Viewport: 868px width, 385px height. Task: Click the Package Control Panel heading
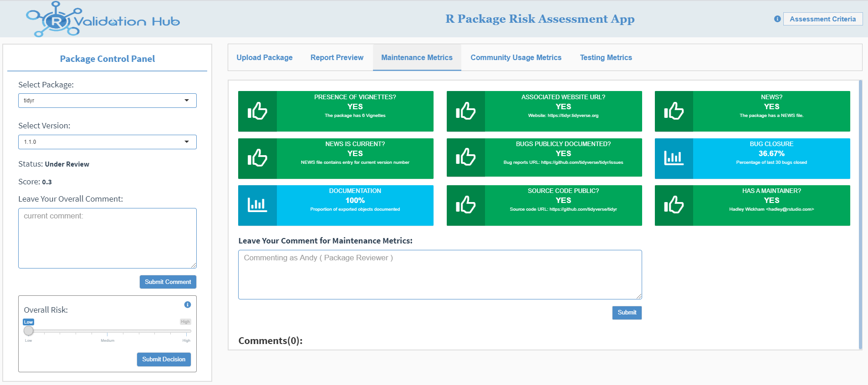tap(107, 59)
